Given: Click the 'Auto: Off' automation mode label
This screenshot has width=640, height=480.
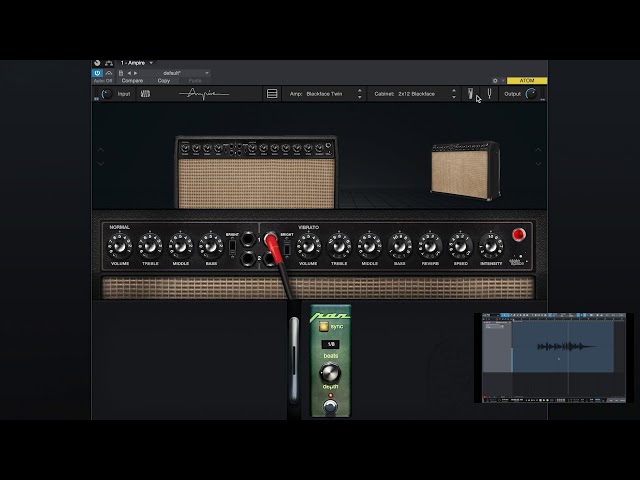Looking at the screenshot, I should pos(103,81).
